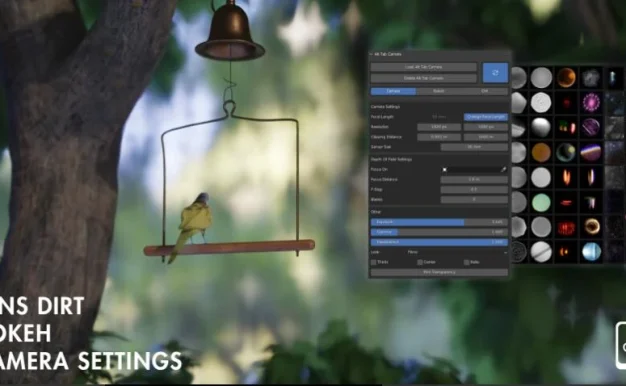Select the dark concentric-ring disc thumbnail
Screen dimensions: 626x386
[519, 252]
